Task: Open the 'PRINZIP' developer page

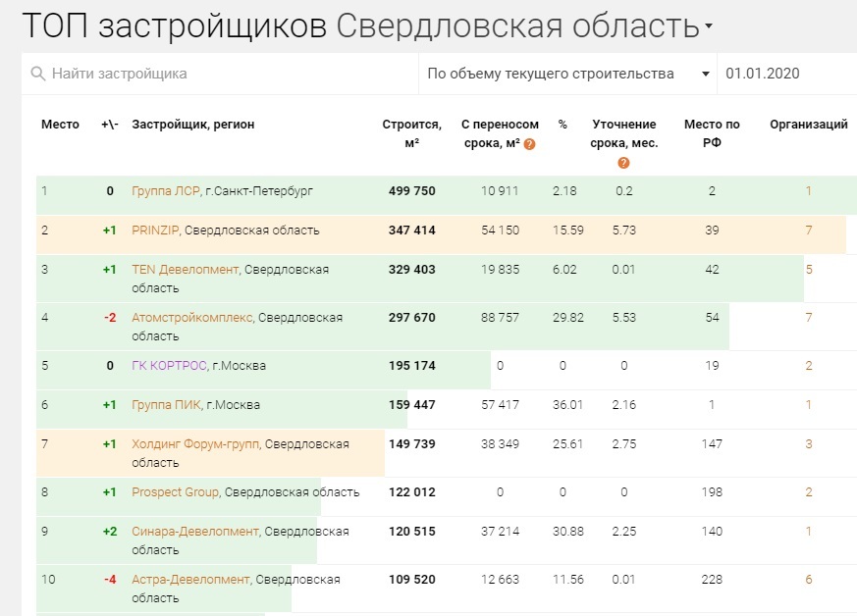Action: (x=156, y=231)
